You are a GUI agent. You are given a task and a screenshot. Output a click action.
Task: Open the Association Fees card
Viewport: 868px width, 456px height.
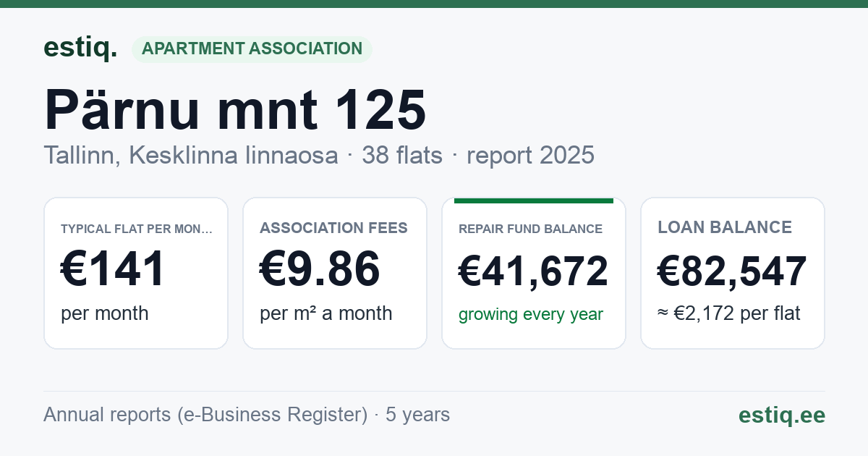click(335, 274)
